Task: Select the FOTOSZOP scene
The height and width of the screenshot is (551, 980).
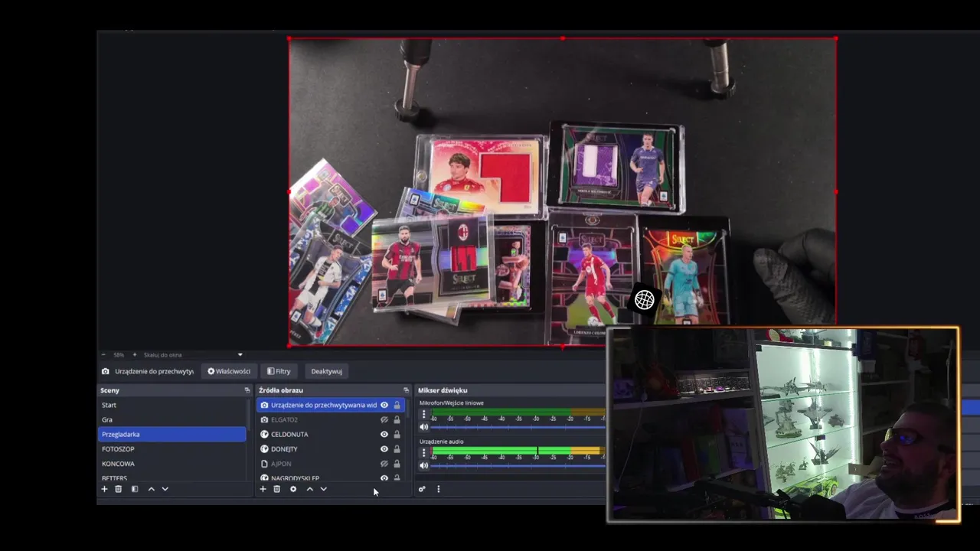Action: (x=172, y=448)
